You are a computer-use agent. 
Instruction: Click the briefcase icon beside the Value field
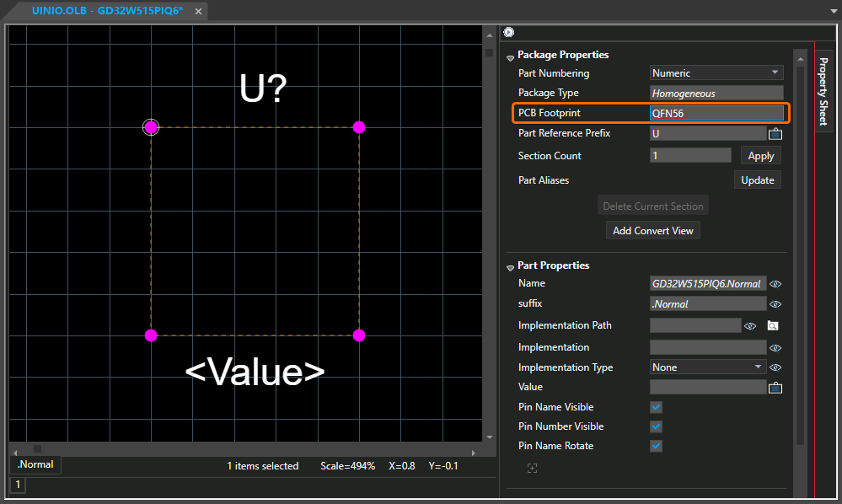776,388
